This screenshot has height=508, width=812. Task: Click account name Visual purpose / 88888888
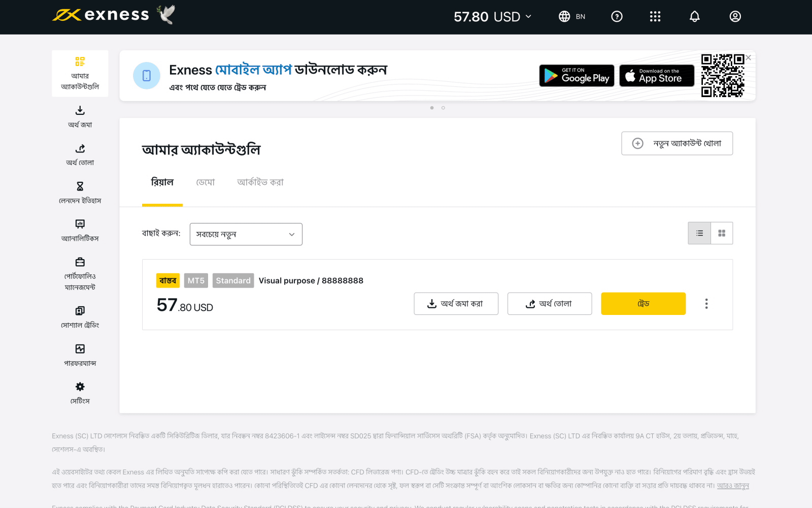pos(311,280)
